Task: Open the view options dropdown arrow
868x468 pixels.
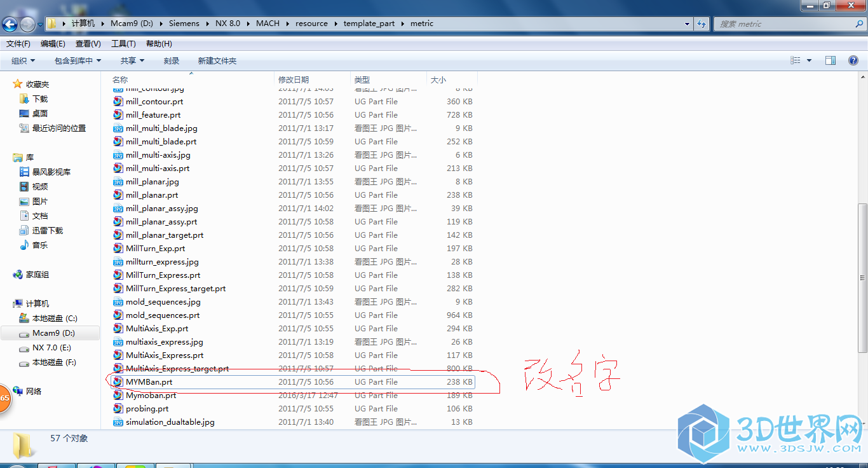Action: pos(809,60)
